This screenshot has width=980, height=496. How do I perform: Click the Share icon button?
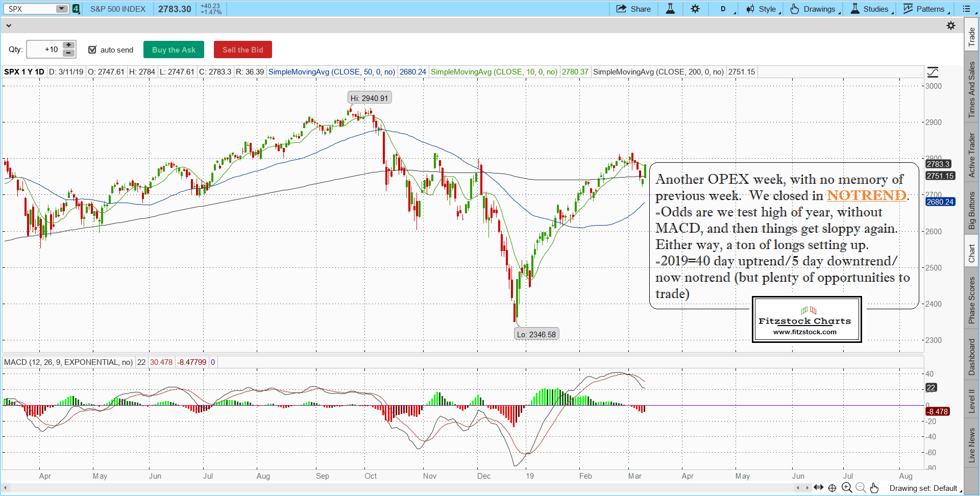pos(633,9)
